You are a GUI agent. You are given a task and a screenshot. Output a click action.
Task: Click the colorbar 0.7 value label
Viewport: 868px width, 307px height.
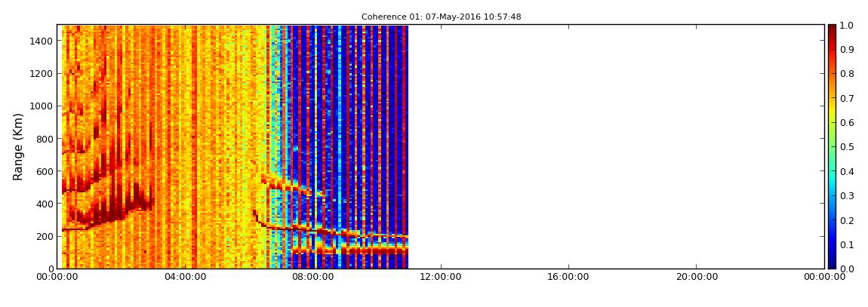tap(848, 99)
